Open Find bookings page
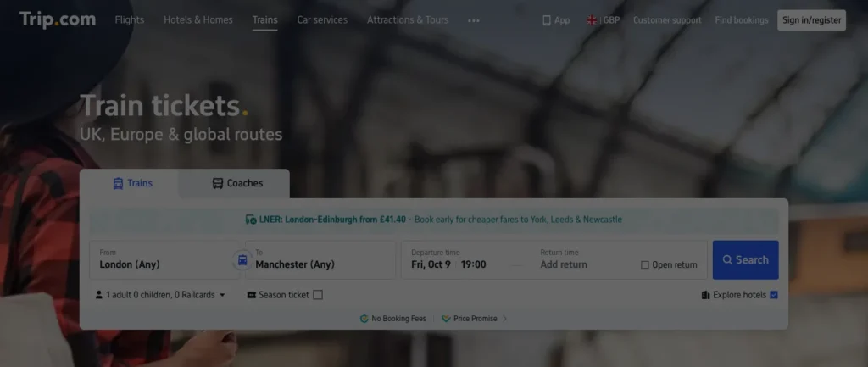The image size is (868, 367). 742,20
